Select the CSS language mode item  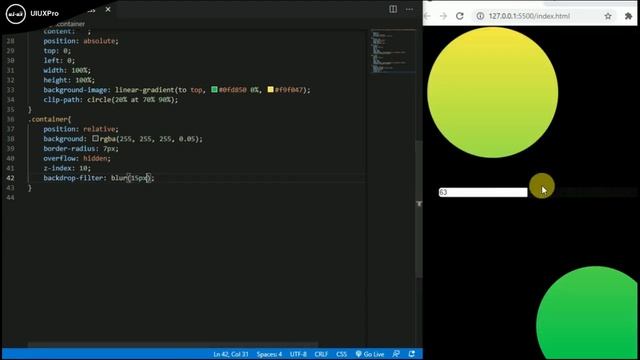pyautogui.click(x=341, y=354)
